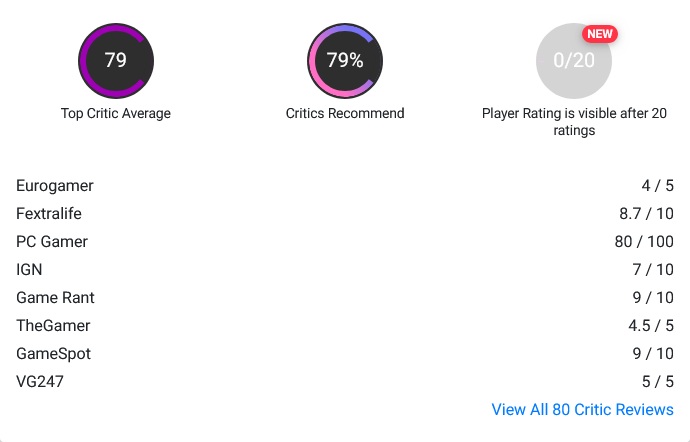Image resolution: width=690 pixels, height=442 pixels.
Task: Open the IGN review
Action: point(29,269)
